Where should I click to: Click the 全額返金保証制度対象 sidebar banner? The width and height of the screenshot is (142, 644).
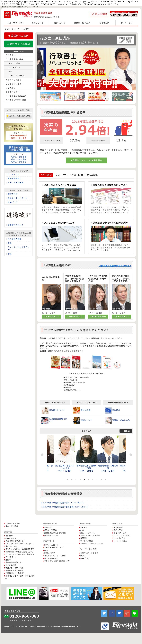[x=18, y=132]
